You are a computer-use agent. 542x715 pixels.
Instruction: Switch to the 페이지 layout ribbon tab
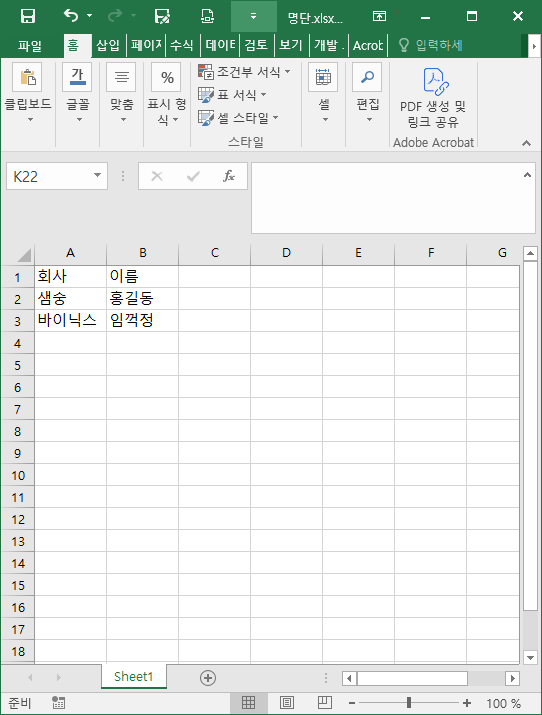pos(146,46)
